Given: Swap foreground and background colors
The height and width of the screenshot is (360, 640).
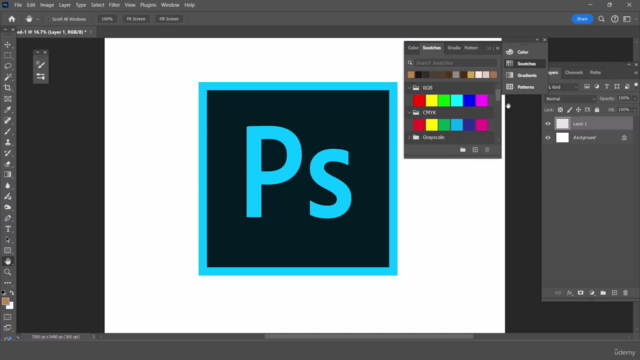Looking at the screenshot, I should point(12,293).
